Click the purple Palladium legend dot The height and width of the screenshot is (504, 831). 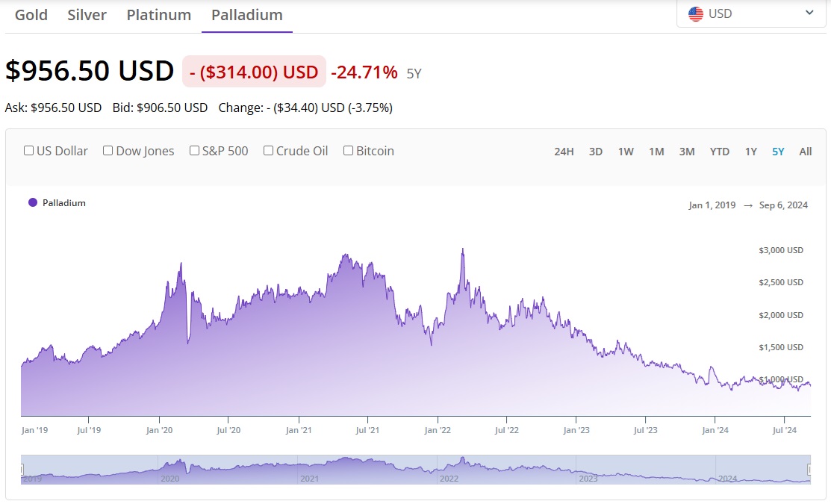[x=32, y=202]
